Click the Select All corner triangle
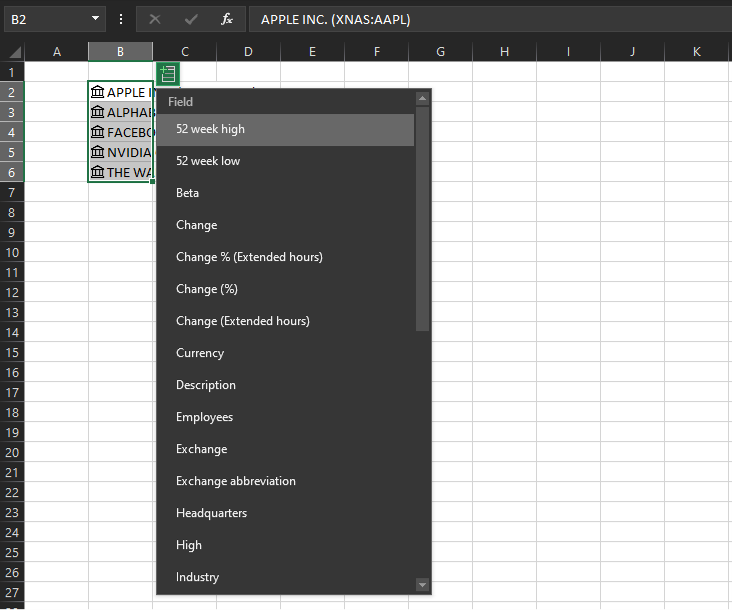Viewport: 732px width, 610px height. pyautogui.click(x=13, y=52)
